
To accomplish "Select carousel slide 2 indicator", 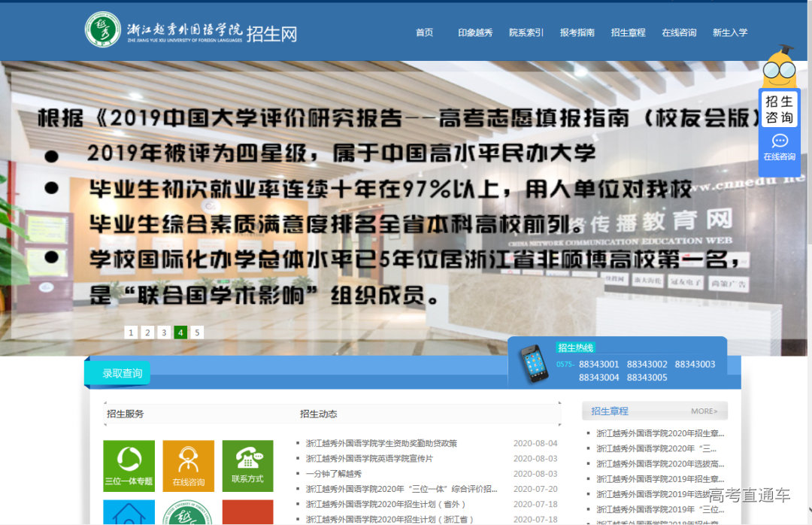I will coord(147,332).
